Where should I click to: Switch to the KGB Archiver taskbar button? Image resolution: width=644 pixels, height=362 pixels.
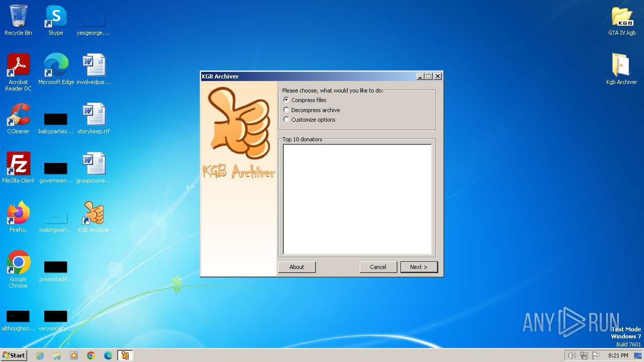pos(125,355)
